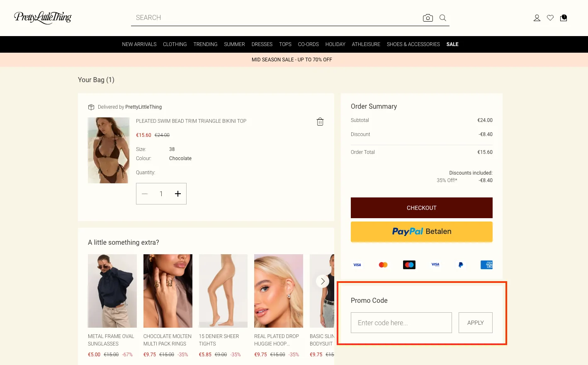Click the search magnifier icon
Screen dimensions: 588x365
(x=443, y=18)
